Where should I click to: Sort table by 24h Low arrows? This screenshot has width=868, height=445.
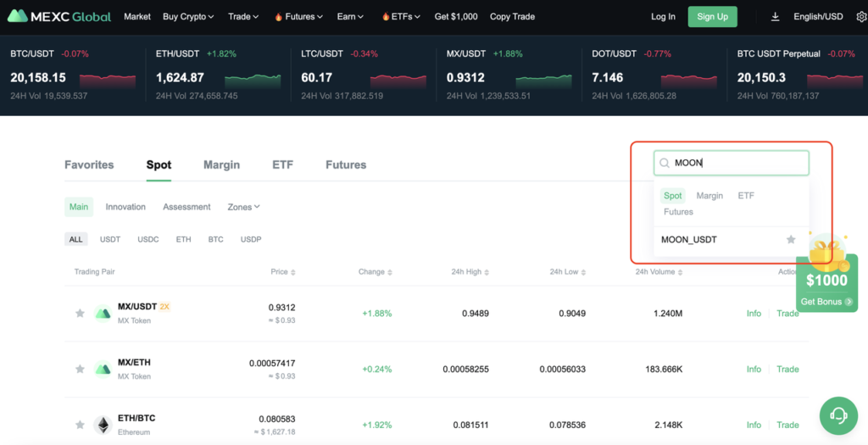coord(583,272)
